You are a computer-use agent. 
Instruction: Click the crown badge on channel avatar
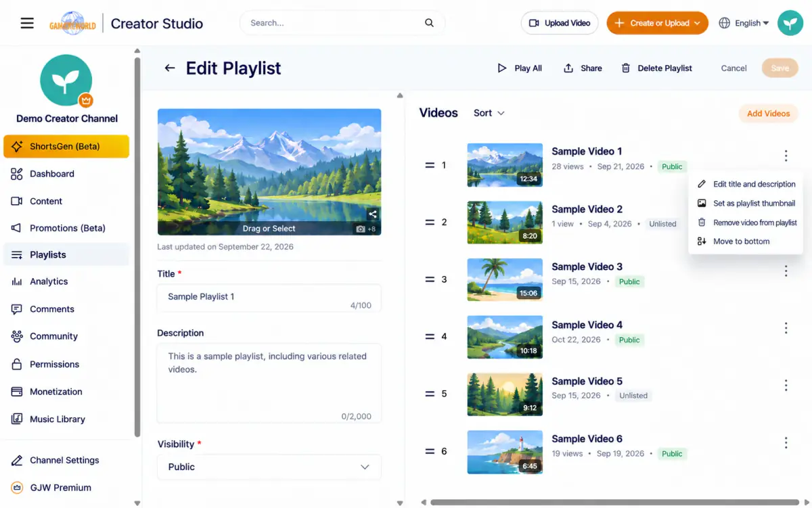[x=85, y=100]
